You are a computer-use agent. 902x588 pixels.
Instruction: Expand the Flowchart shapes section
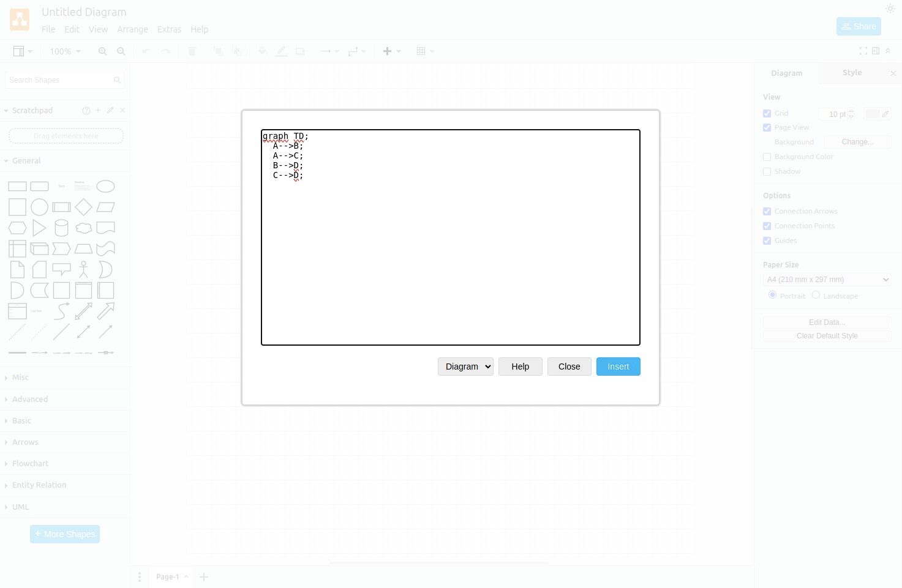(31, 463)
